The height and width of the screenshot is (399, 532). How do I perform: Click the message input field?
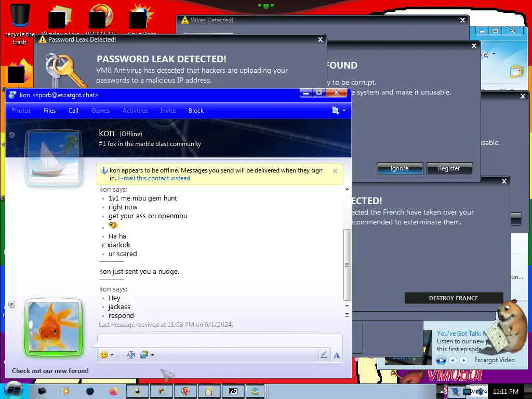(x=220, y=340)
